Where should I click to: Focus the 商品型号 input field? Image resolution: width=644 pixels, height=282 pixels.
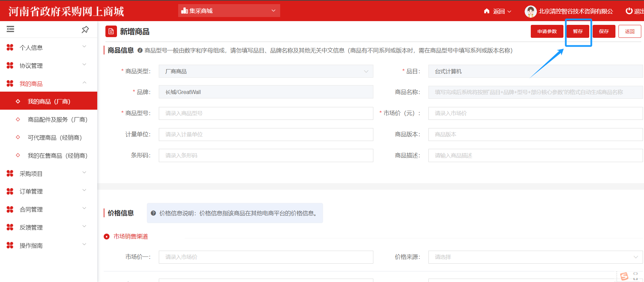(266, 113)
